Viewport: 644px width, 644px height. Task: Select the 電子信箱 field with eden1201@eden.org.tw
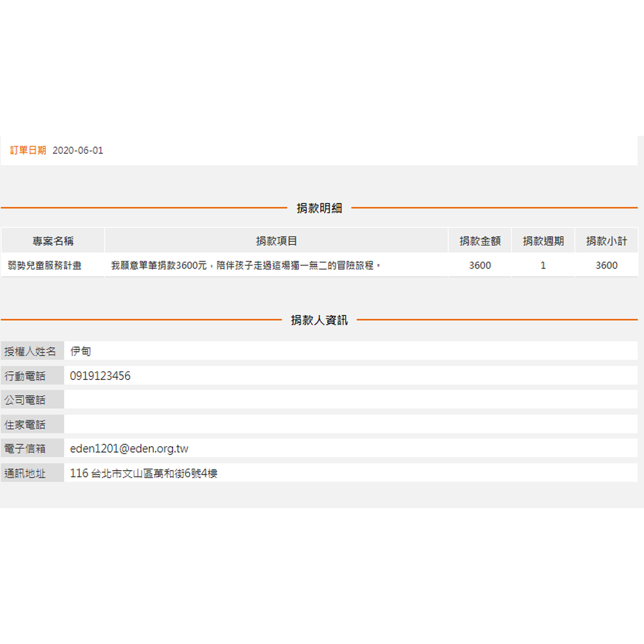(x=350, y=448)
